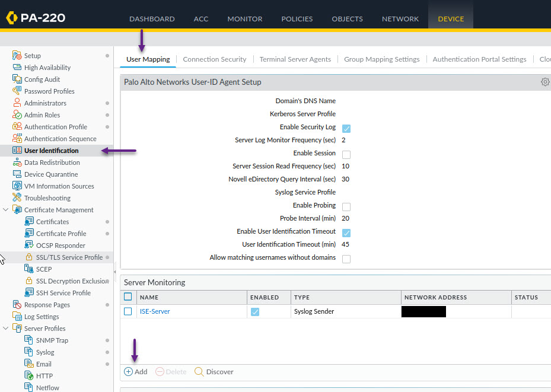551x392 pixels.
Task: Select the User Mapping tab
Action: click(x=148, y=59)
